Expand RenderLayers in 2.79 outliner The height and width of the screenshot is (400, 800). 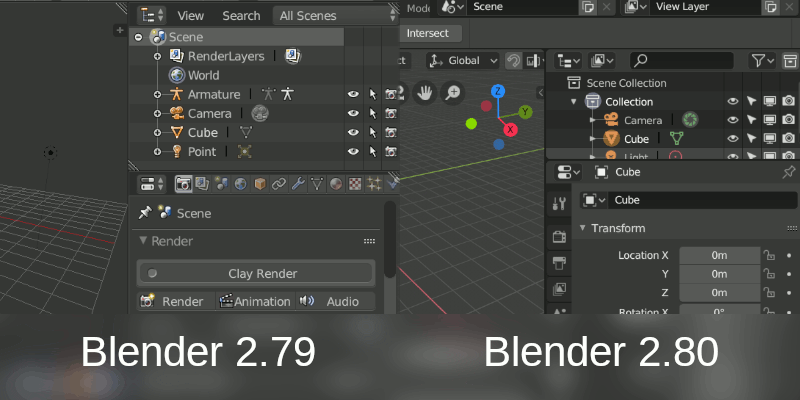tap(157, 56)
